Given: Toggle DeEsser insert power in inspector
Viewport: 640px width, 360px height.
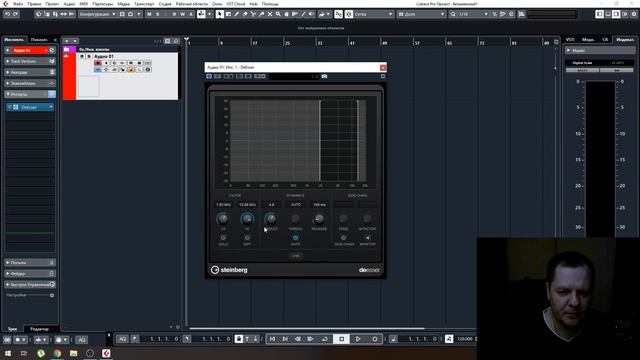Looking at the screenshot, I should [9, 107].
